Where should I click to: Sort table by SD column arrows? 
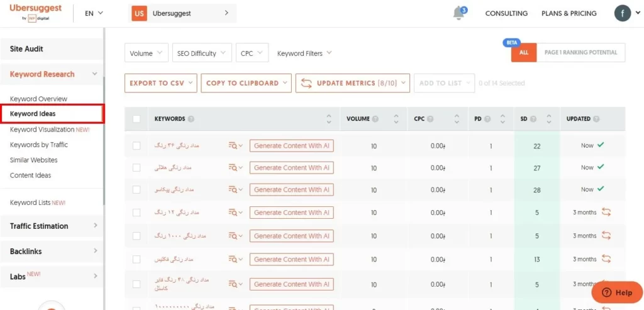[x=548, y=119]
